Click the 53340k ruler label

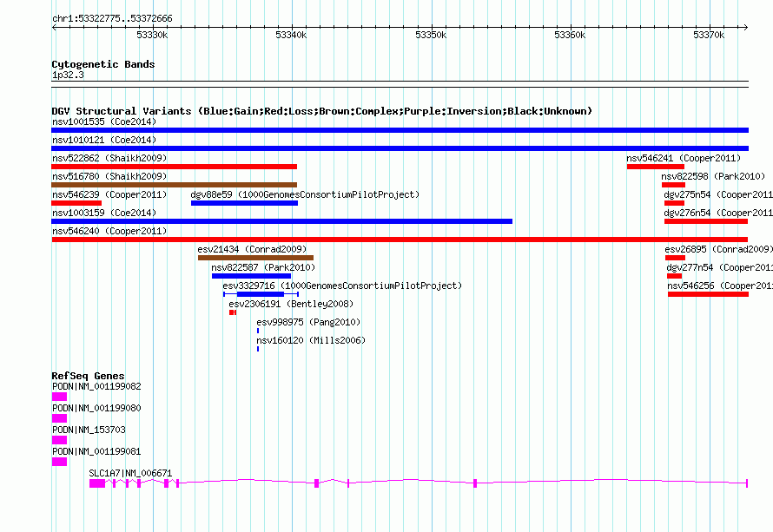coord(291,35)
